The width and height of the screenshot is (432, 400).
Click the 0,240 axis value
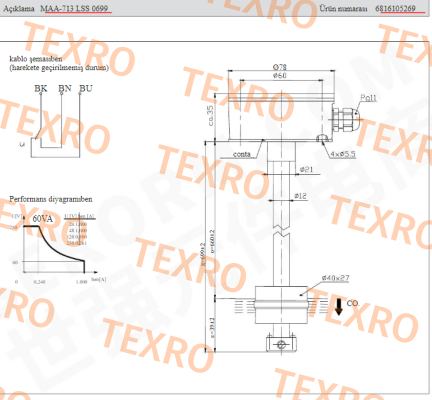(39, 282)
